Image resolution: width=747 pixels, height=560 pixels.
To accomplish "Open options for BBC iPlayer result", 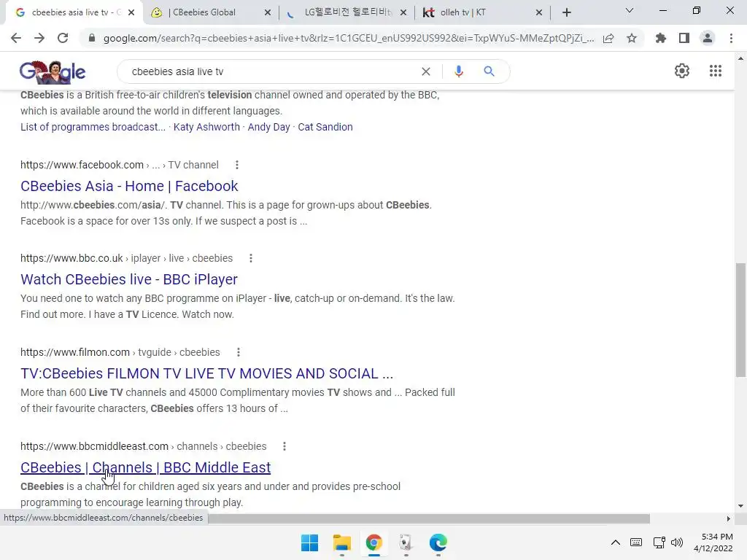I will [x=251, y=258].
